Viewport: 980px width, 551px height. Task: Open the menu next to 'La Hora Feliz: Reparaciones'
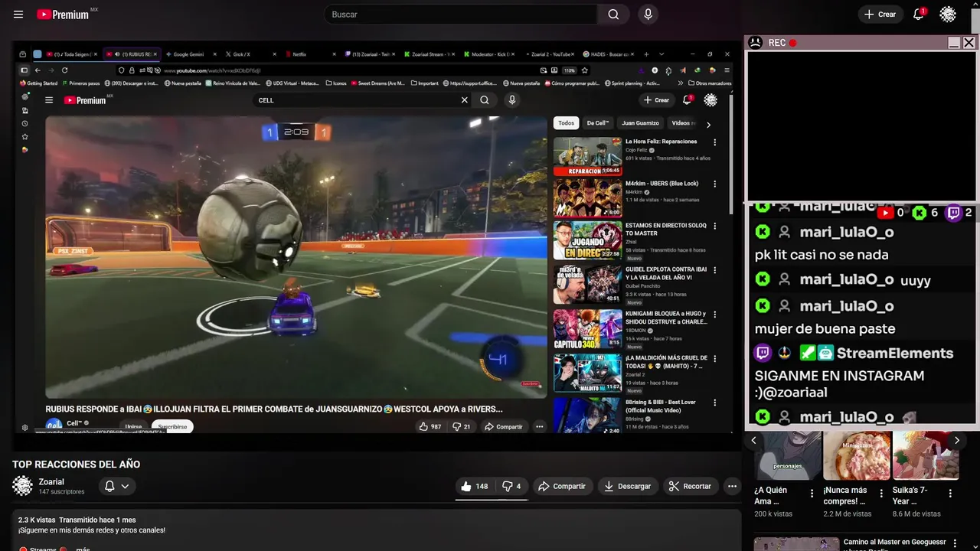coord(715,142)
